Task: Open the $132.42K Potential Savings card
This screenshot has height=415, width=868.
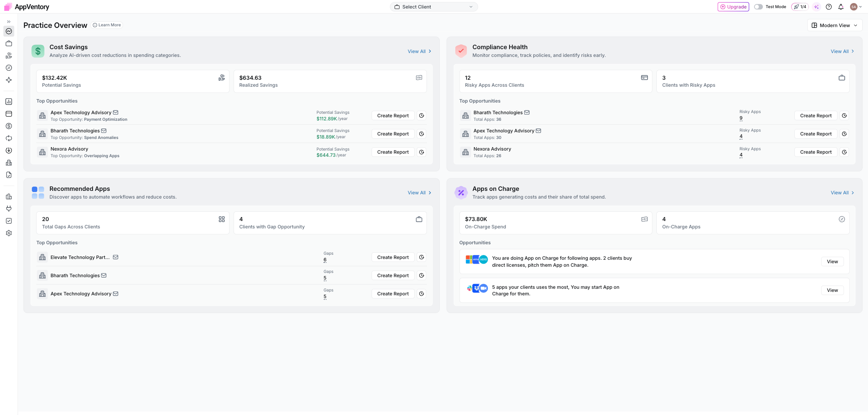Action: pos(133,81)
